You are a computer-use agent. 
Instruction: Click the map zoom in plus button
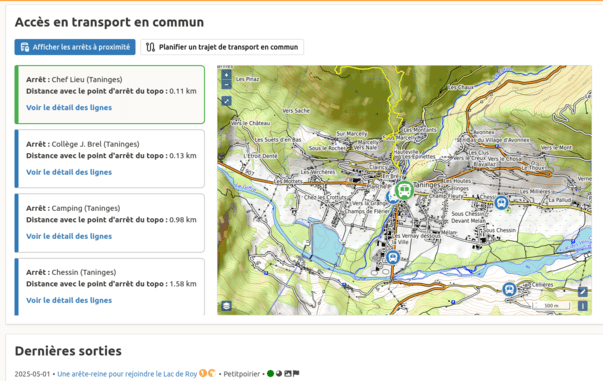click(x=227, y=75)
